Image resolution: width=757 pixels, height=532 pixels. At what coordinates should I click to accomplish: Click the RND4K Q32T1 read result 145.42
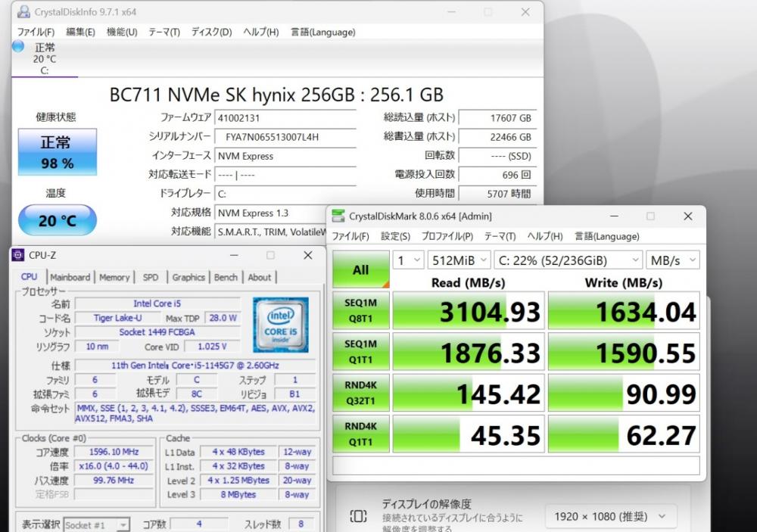pyautogui.click(x=469, y=393)
